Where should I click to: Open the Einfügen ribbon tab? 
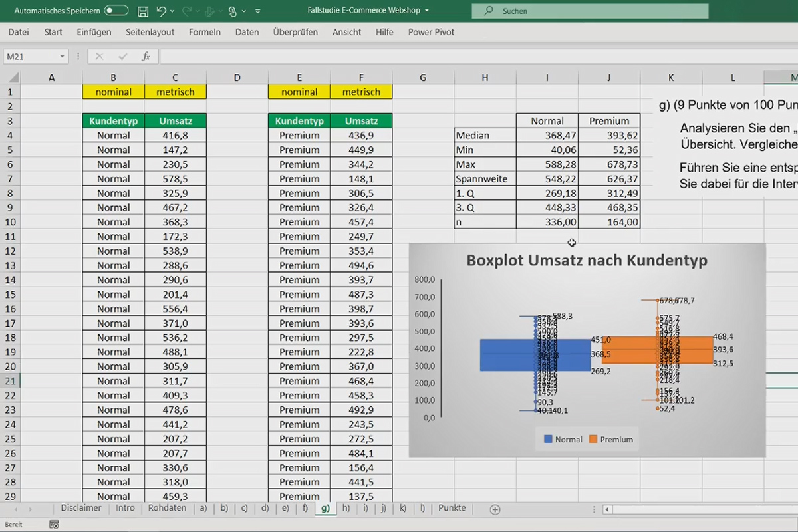[94, 31]
